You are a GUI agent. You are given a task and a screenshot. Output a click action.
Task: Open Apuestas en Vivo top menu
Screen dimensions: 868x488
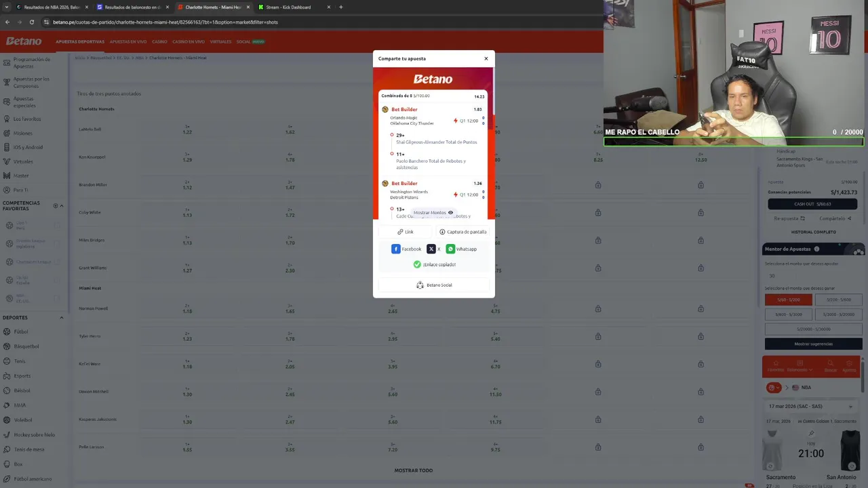pyautogui.click(x=128, y=41)
